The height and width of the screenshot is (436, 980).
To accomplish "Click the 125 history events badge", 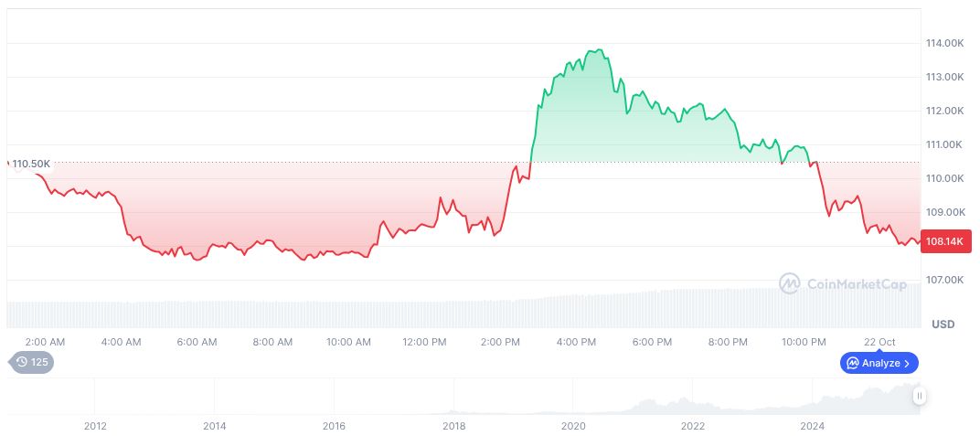I will tap(32, 362).
